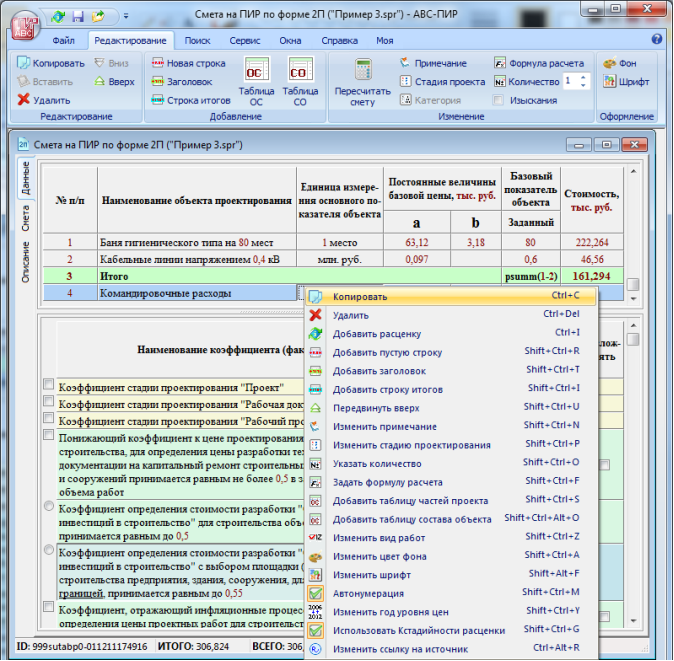
Task: Choose Изменить ссылку на источник entry
Action: coord(451,649)
